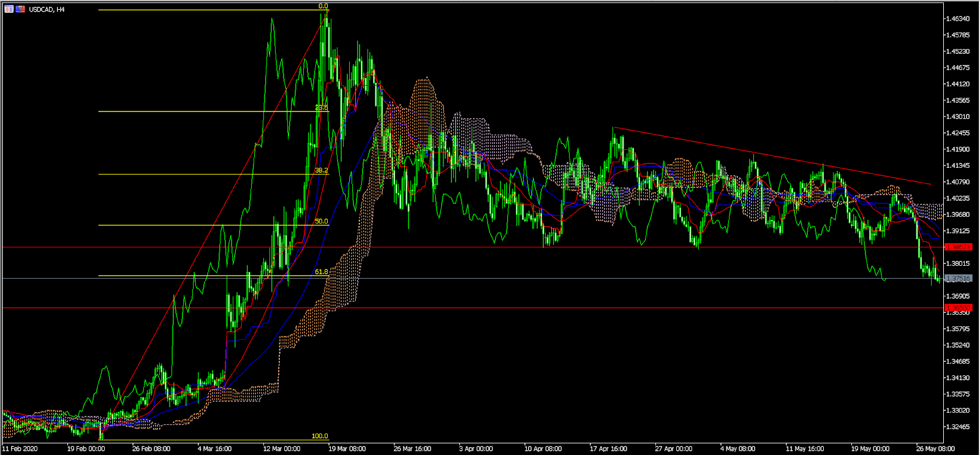Click the Fibonacci 38.2 level label
980x455 pixels.
(322, 170)
